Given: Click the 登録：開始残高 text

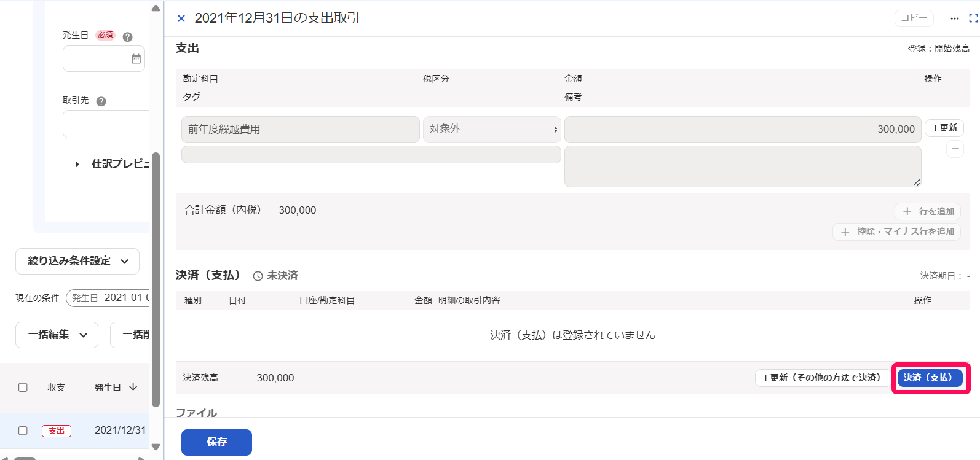Looking at the screenshot, I should [939, 49].
